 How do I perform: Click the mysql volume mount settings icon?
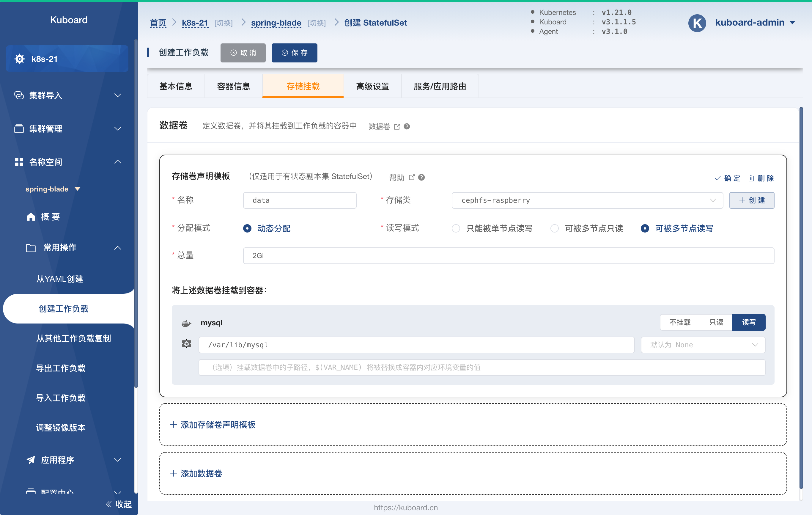pyautogui.click(x=186, y=344)
